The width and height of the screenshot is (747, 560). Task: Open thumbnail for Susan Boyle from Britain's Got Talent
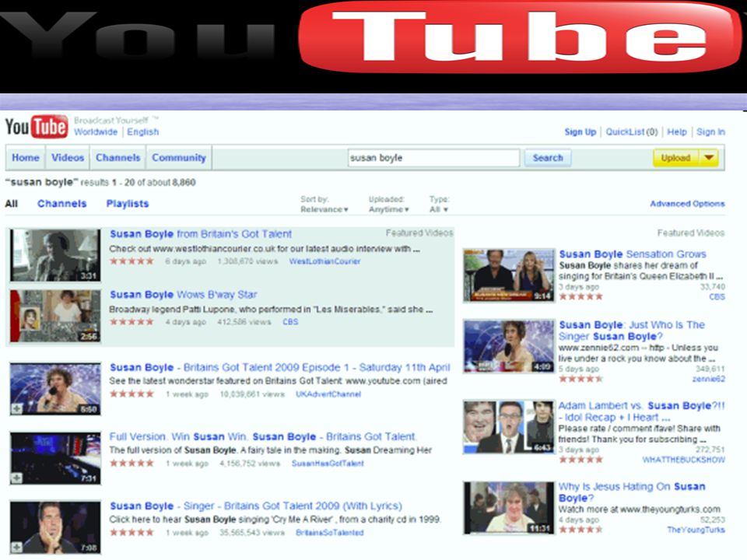tap(55, 255)
